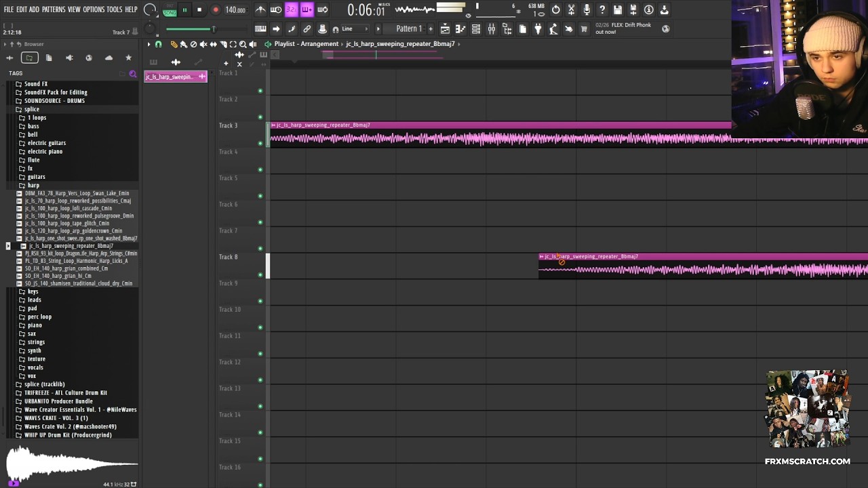Open the Playlist view from toolbar
Image resolution: width=868 pixels, height=488 pixels.
coord(445,28)
